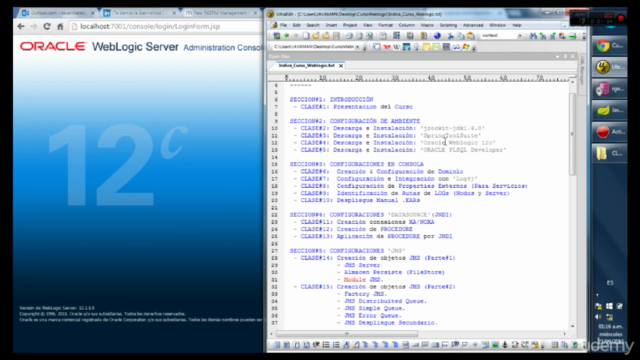Screen dimensions: 640x360
Task: Click the Wikipedia W icon in UltraEdit web toolbar
Action: click(x=396, y=47)
